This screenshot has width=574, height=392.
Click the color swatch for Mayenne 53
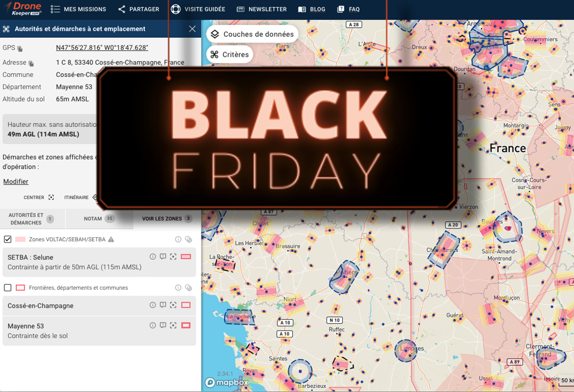[x=186, y=325]
